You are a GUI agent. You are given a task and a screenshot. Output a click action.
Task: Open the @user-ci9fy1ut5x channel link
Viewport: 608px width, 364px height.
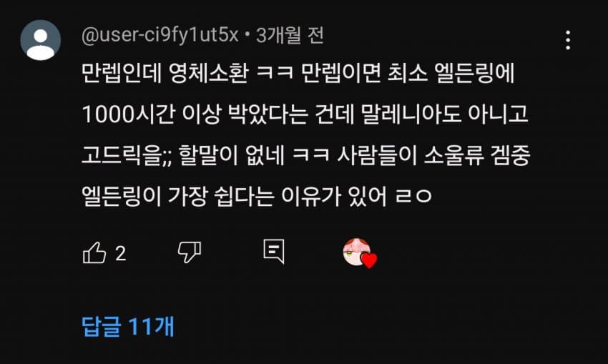[x=160, y=35]
